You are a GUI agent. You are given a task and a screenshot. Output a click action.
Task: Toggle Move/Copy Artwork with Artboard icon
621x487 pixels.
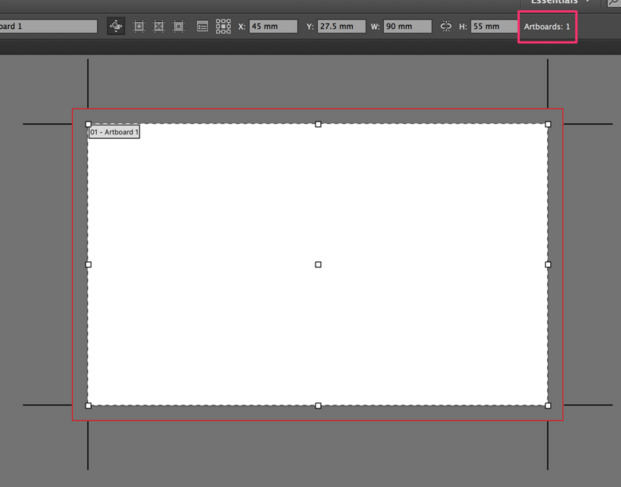click(x=116, y=26)
